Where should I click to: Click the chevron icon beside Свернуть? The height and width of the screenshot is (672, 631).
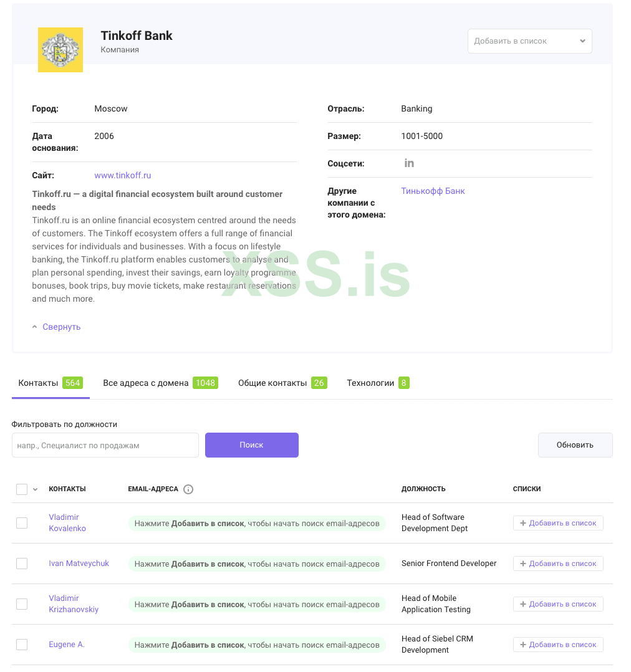coord(35,327)
